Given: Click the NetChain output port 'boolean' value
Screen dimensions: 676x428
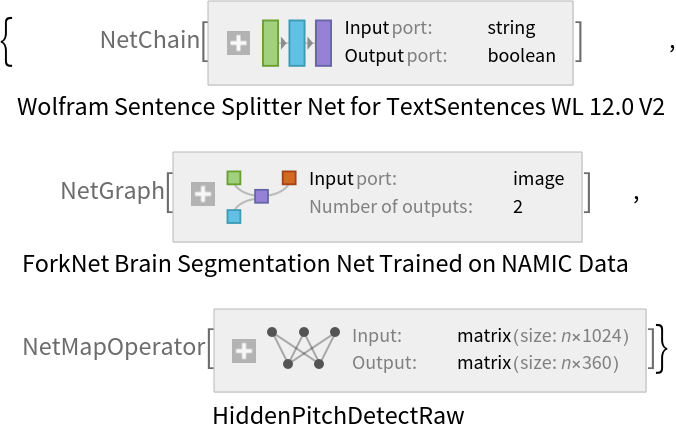Looking at the screenshot, I should pyautogui.click(x=521, y=56).
